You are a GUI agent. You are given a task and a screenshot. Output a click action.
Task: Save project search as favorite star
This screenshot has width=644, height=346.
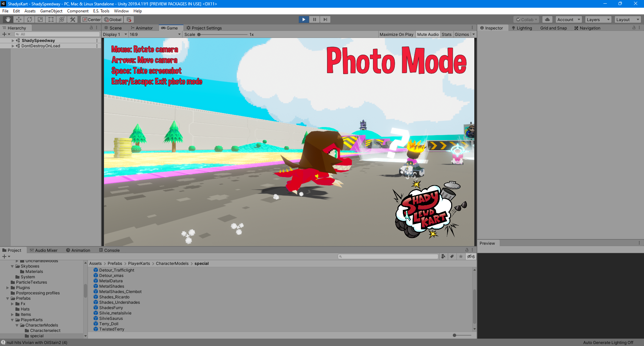coord(461,256)
